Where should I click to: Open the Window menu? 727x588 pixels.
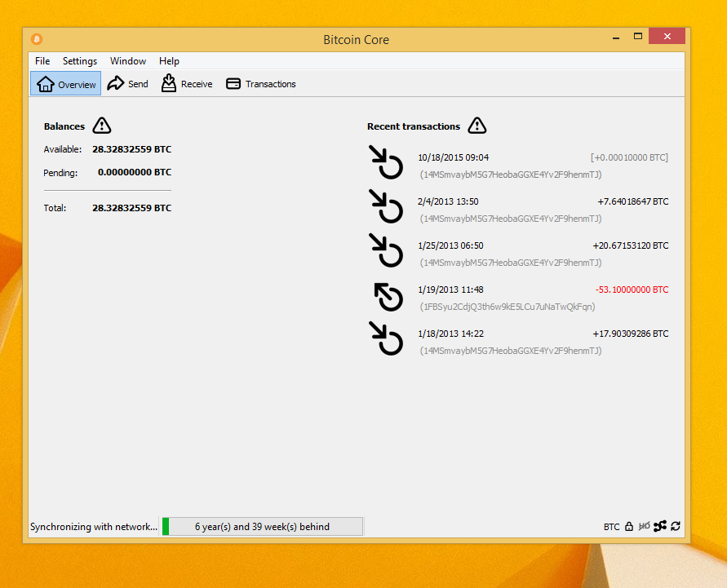(x=128, y=61)
